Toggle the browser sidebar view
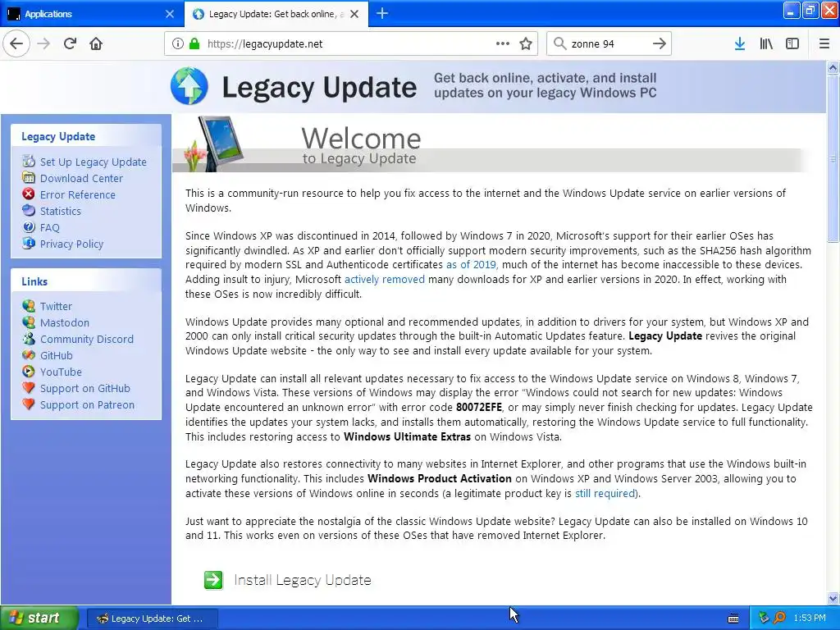 792,44
